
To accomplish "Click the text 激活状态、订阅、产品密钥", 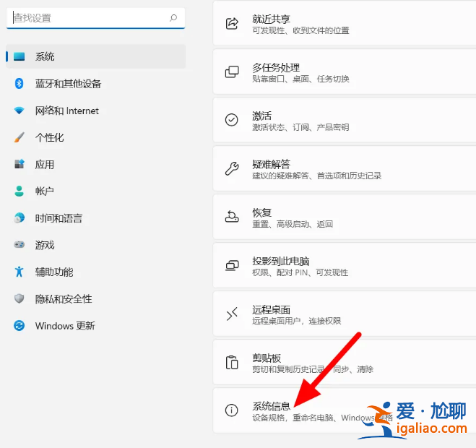I will 300,127.
